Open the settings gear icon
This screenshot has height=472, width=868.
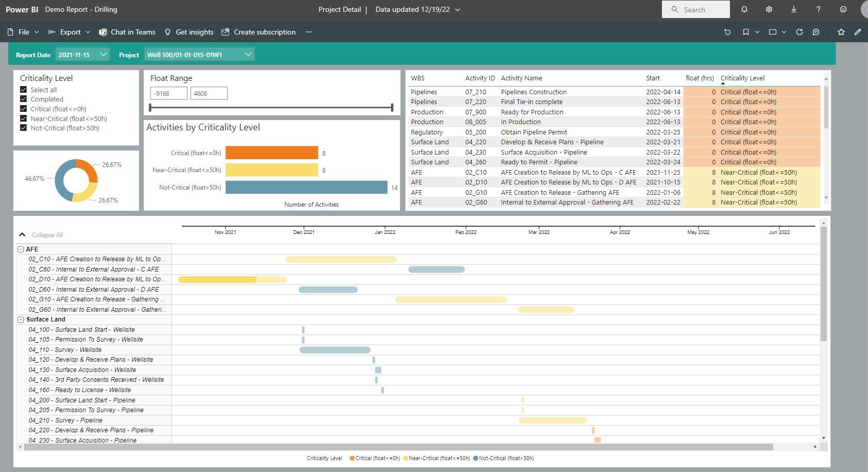pos(769,9)
